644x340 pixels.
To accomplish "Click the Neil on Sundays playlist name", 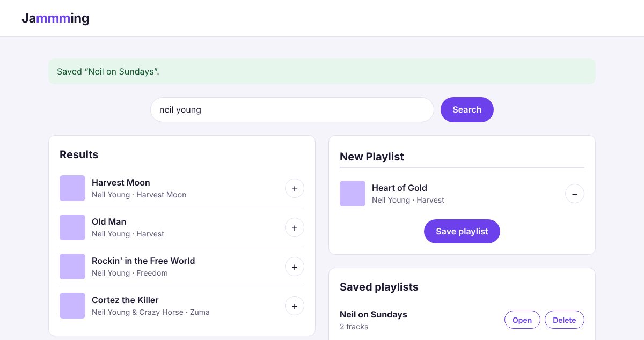I will (374, 314).
